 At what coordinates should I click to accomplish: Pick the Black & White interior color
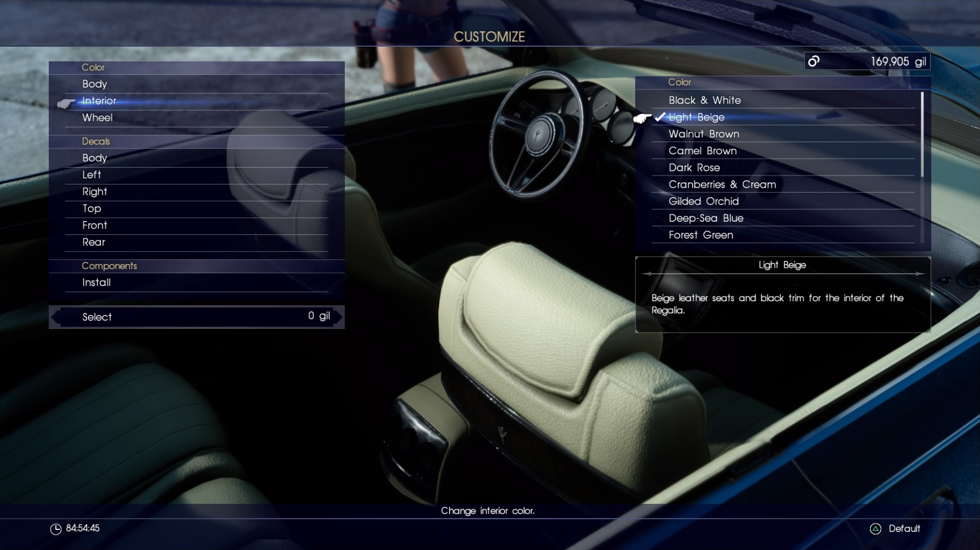click(x=783, y=100)
